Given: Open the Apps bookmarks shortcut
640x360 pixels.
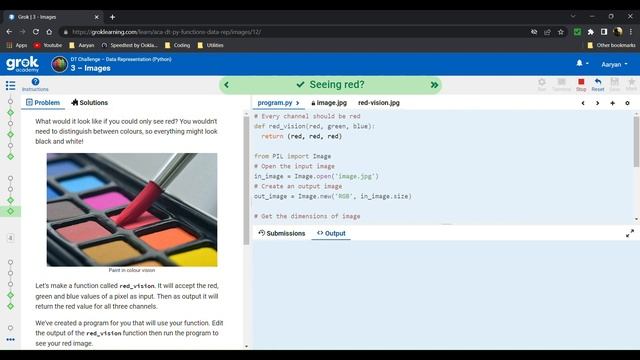Looking at the screenshot, I should pyautogui.click(x=17, y=45).
